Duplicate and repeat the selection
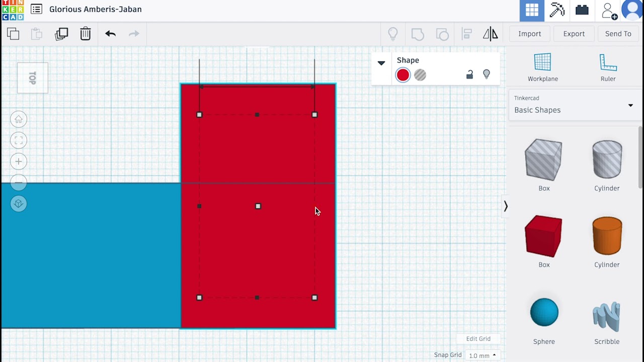The image size is (644, 362). tap(61, 34)
